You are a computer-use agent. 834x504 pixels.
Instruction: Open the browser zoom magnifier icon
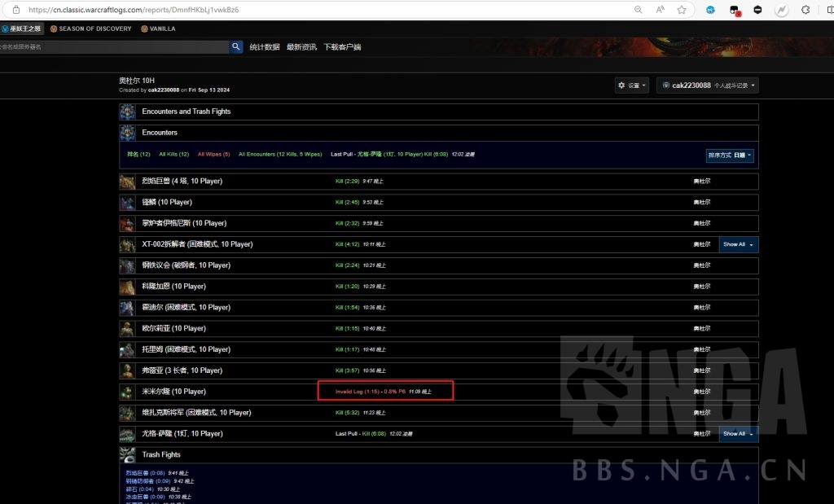pyautogui.click(x=639, y=10)
